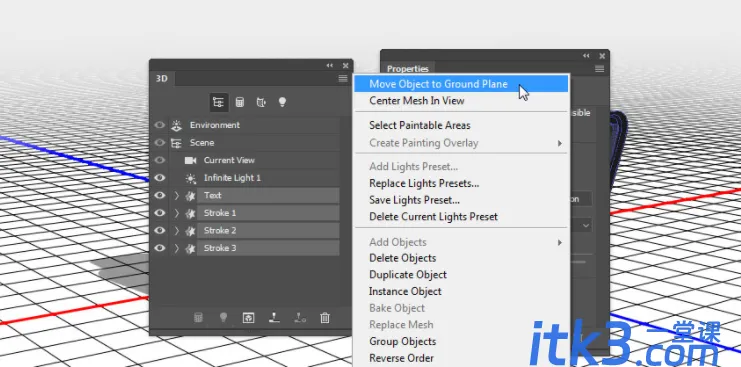Open the 3D panel flyout menu icon
The width and height of the screenshot is (741, 367).
click(343, 79)
